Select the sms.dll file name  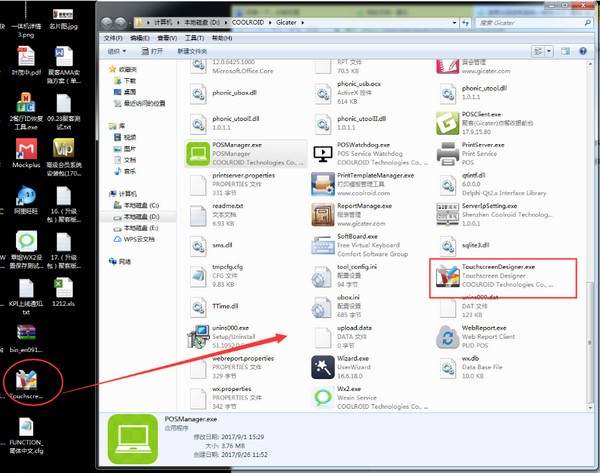click(222, 245)
